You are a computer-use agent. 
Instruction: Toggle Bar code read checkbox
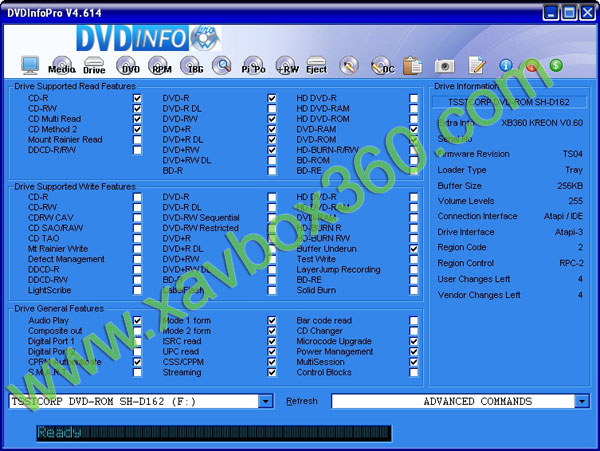coord(414,320)
